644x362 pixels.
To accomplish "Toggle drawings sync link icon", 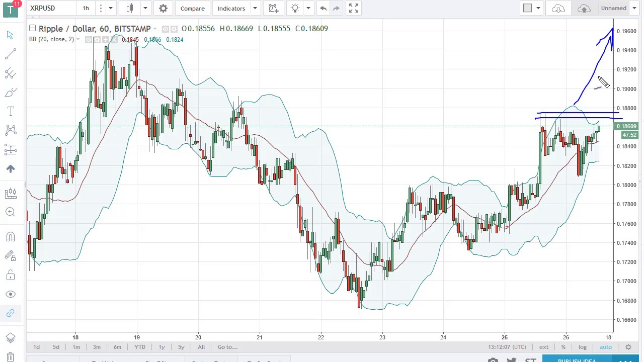I will click(10, 313).
